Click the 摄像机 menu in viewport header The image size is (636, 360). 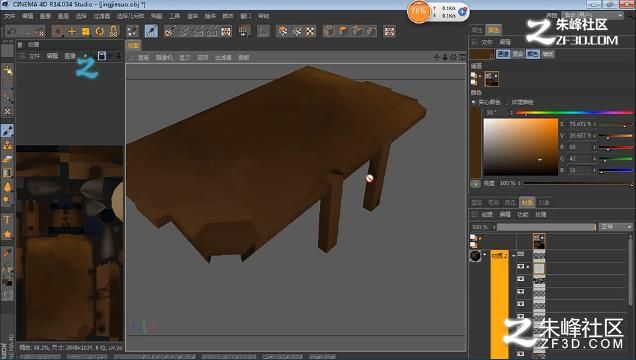[x=164, y=58]
